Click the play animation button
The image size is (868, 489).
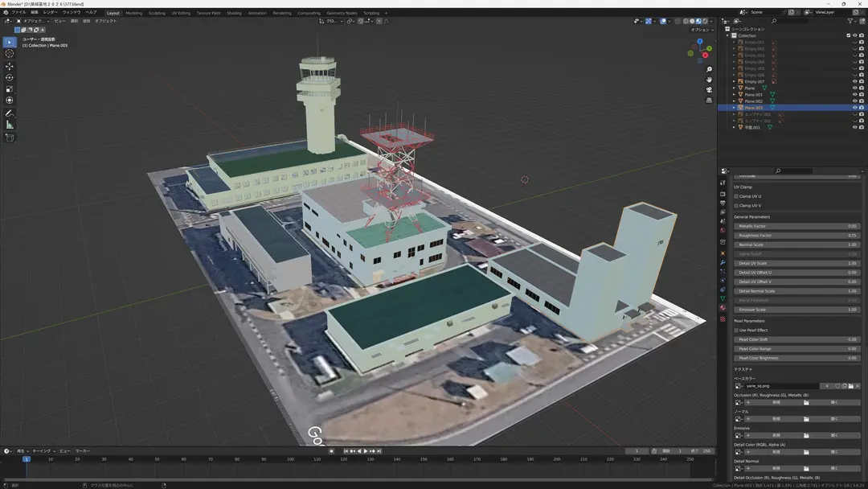click(x=366, y=451)
